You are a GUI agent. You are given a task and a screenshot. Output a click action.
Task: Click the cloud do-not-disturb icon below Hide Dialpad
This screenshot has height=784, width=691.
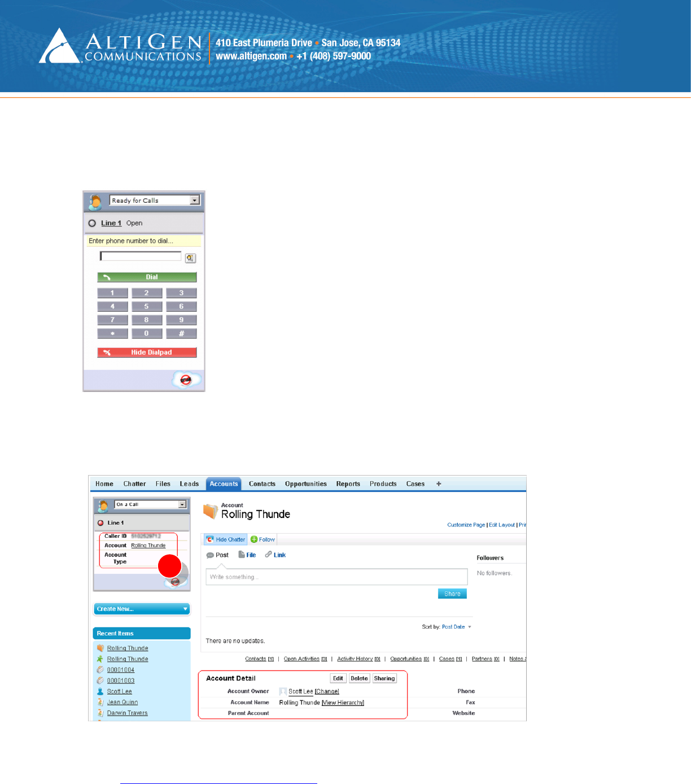pyautogui.click(x=186, y=380)
